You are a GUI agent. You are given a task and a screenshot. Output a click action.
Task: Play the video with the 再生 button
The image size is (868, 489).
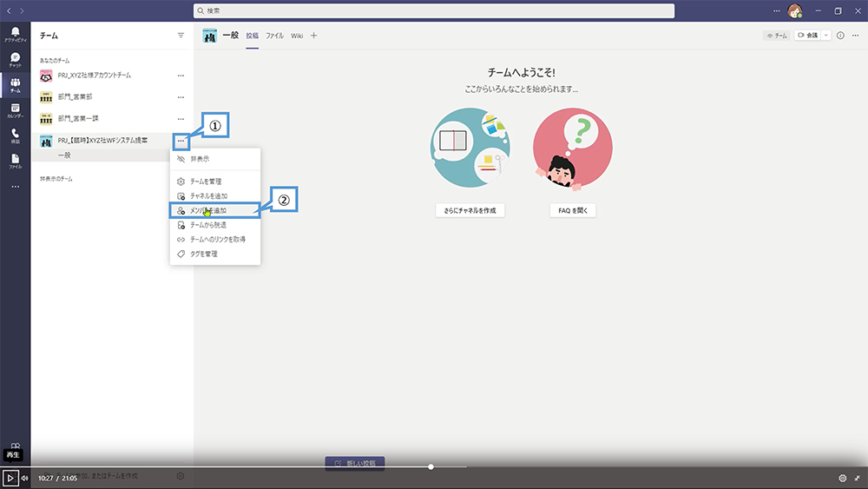point(10,478)
